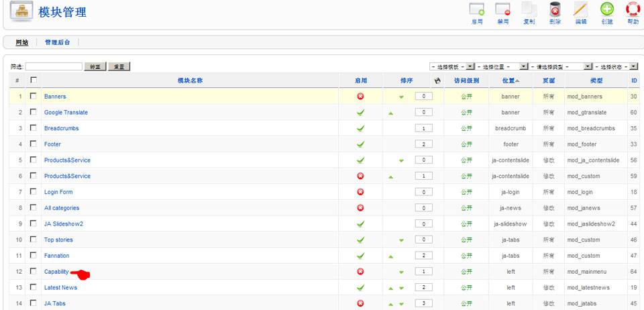This screenshot has height=310, width=644.
Task: Click the 复制 (Copy) toolbar icon
Action: click(529, 9)
